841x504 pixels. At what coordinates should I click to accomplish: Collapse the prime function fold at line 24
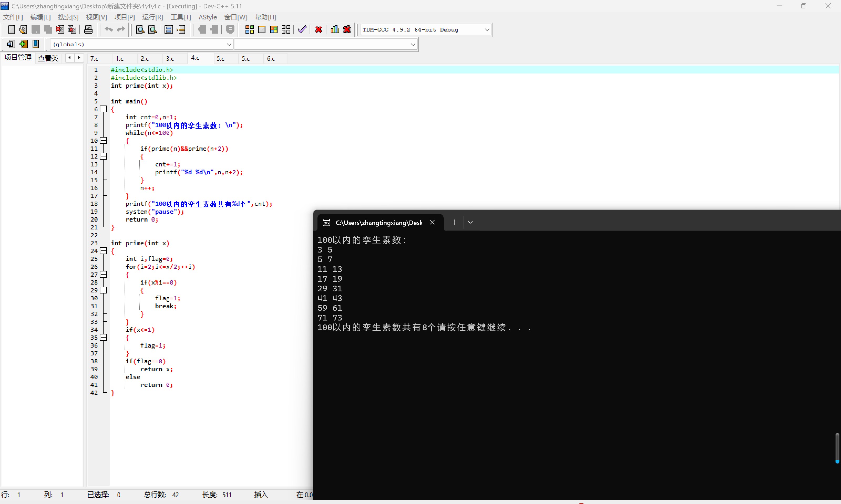click(x=103, y=251)
